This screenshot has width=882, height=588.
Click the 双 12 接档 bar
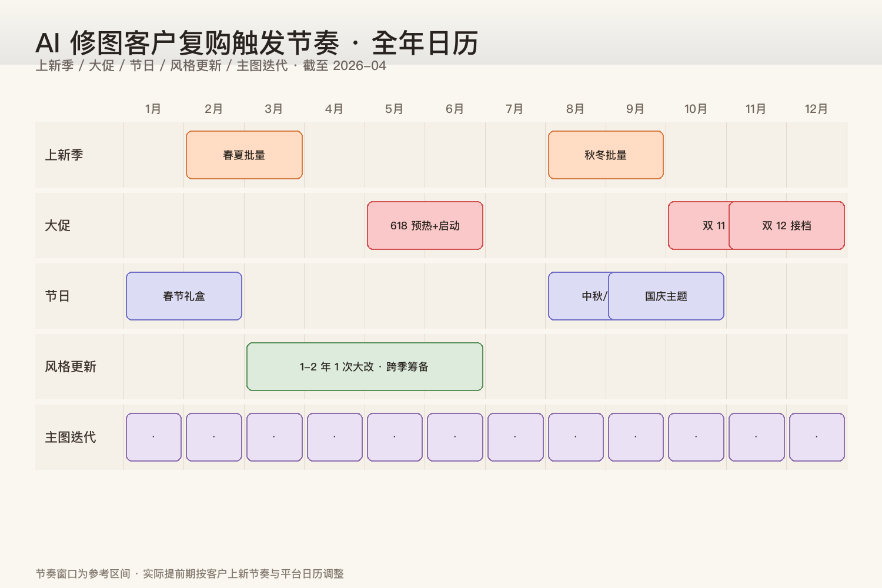coord(786,226)
